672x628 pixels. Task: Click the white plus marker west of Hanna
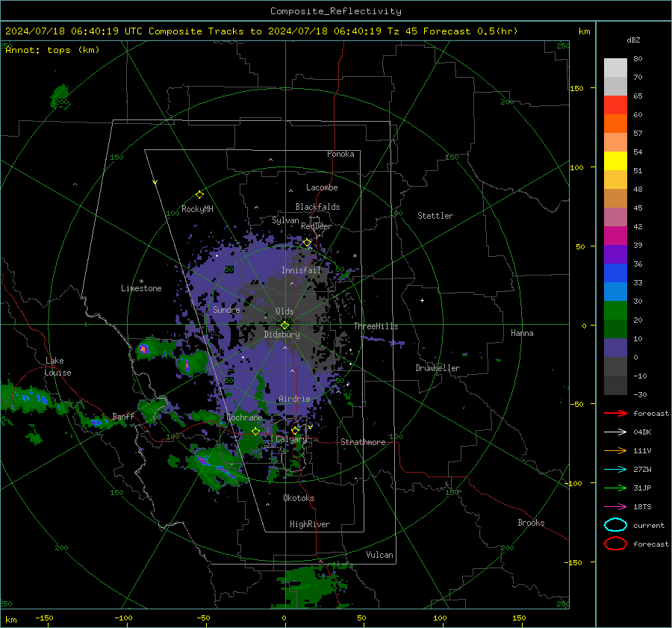click(422, 300)
